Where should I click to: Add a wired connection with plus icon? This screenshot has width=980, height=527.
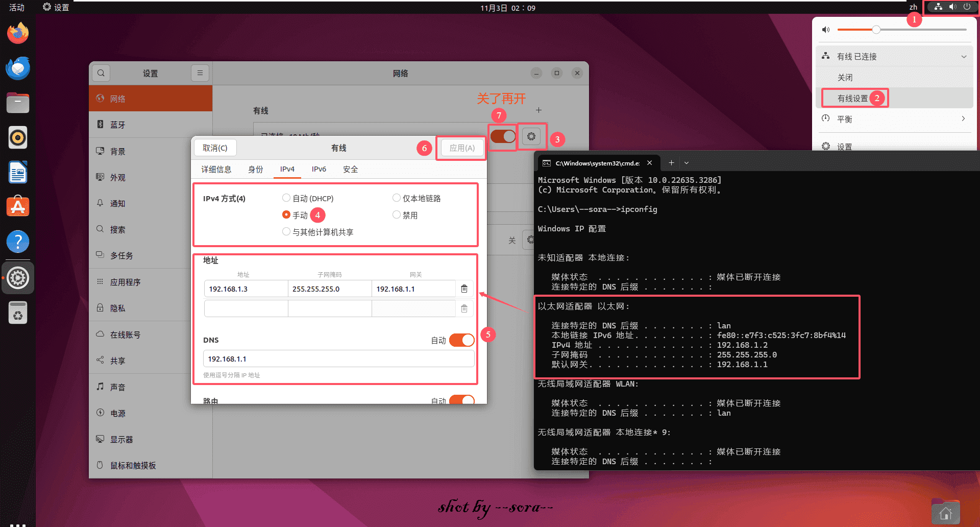point(538,110)
